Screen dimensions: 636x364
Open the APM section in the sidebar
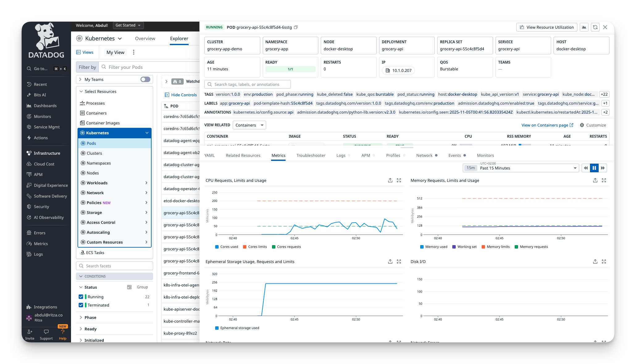(39, 174)
